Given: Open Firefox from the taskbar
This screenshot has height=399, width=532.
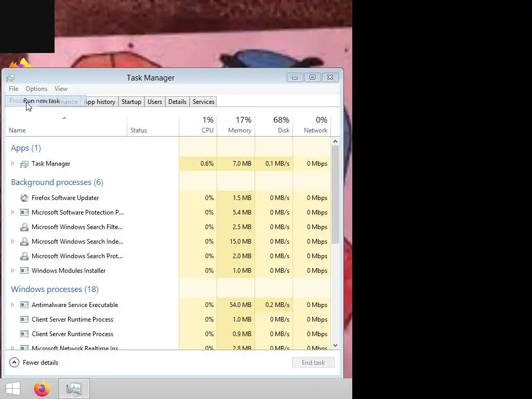Looking at the screenshot, I should tap(42, 389).
